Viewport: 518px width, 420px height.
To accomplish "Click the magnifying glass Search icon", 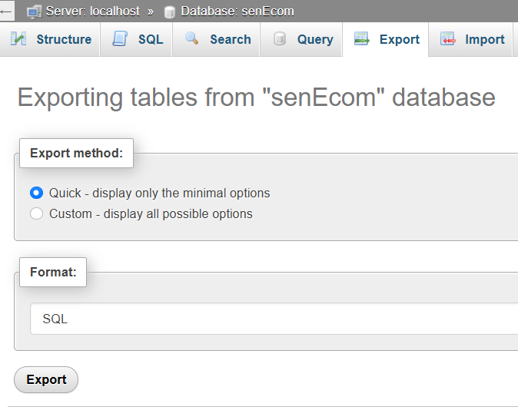I will [x=192, y=39].
